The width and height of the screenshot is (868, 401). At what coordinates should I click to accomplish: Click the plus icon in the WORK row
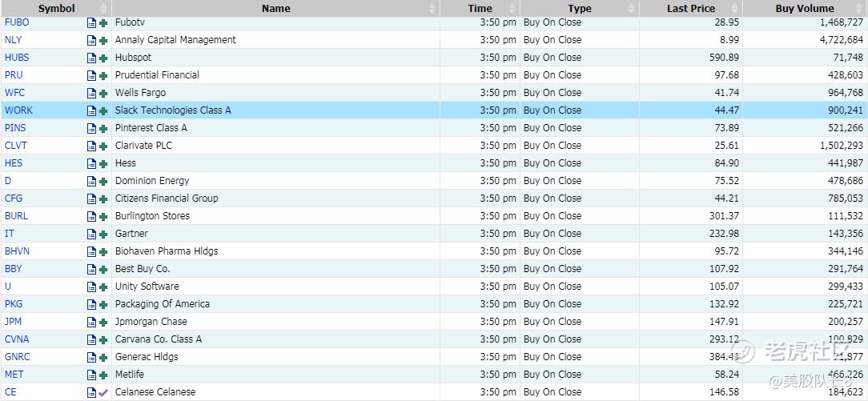[103, 111]
